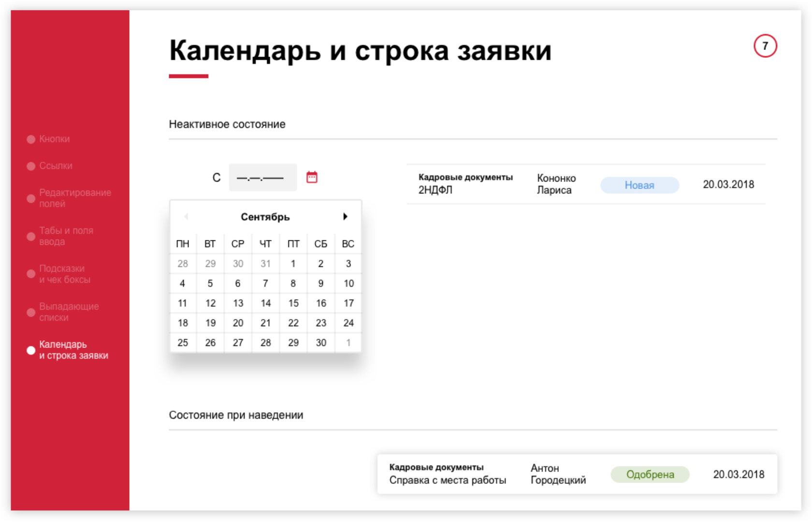Screen dimensions: 812x522
Task: Open Ссылки section in sidebar
Action: pyautogui.click(x=50, y=166)
